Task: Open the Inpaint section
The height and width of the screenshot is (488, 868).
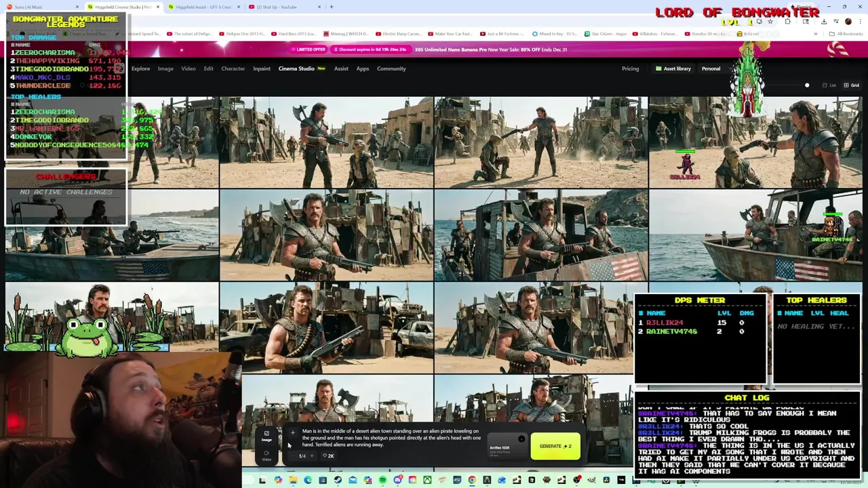Action: [x=262, y=68]
